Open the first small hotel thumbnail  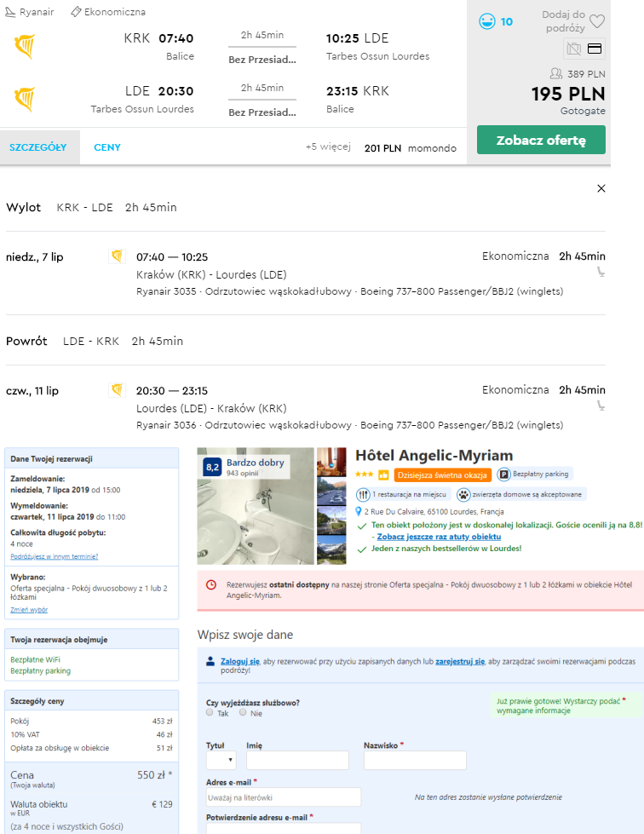331,462
